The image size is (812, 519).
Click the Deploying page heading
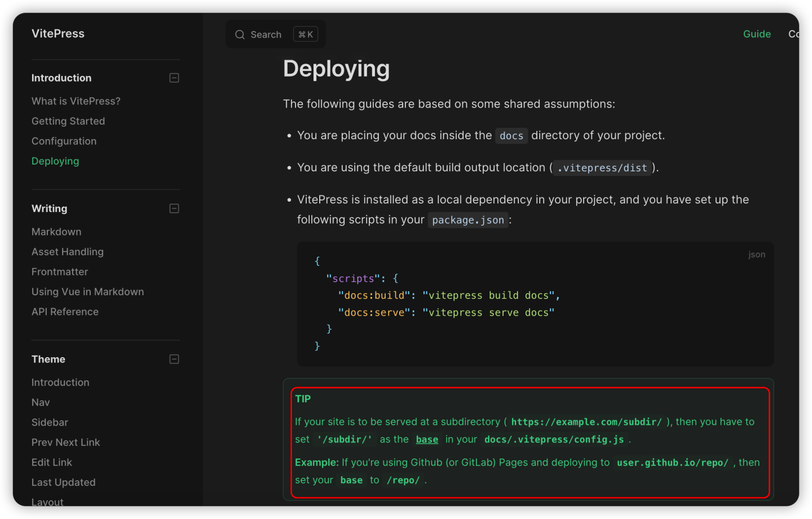[336, 69]
